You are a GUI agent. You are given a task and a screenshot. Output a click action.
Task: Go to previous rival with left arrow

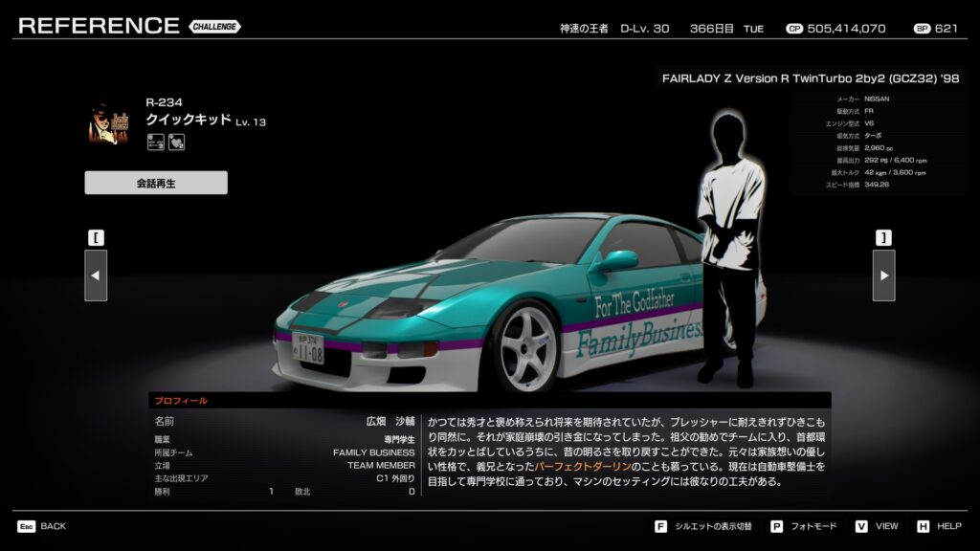point(96,275)
